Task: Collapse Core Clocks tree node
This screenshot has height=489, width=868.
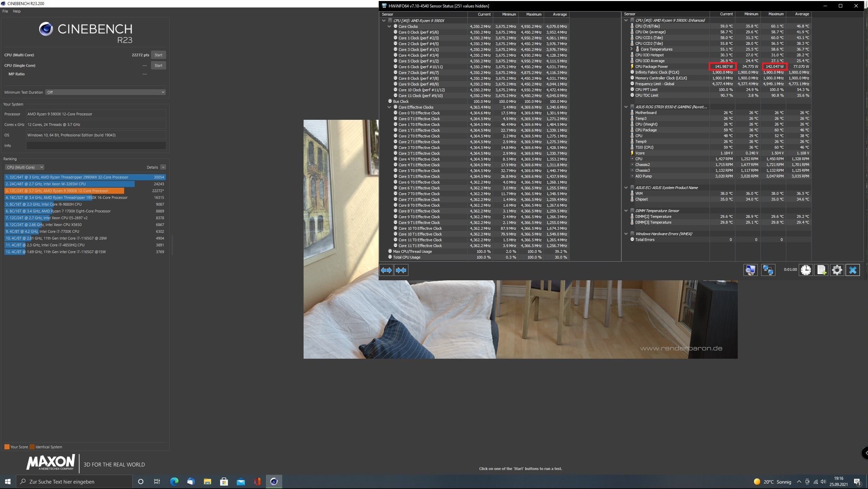Action: coord(389,26)
